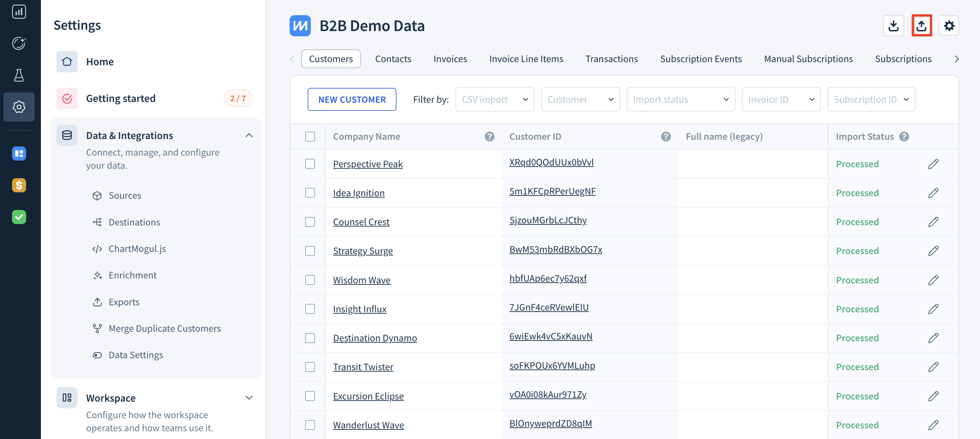This screenshot has height=439, width=980.
Task: Open the data source gear settings icon
Action: (x=948, y=26)
